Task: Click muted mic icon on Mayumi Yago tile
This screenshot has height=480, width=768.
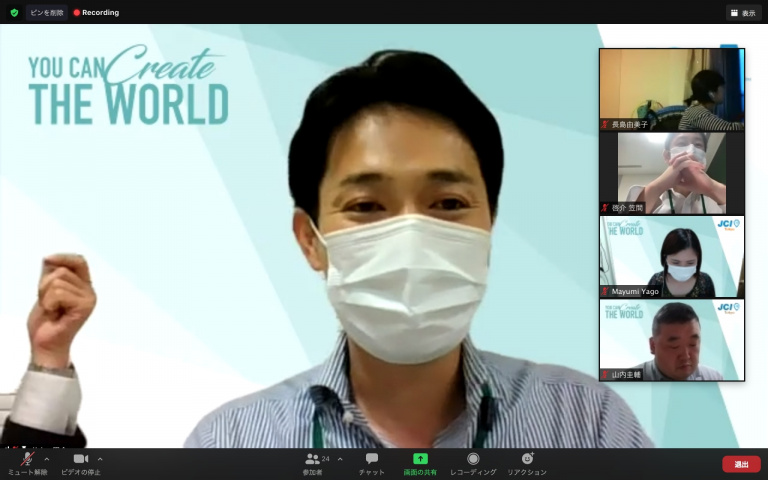Action: pyautogui.click(x=605, y=291)
